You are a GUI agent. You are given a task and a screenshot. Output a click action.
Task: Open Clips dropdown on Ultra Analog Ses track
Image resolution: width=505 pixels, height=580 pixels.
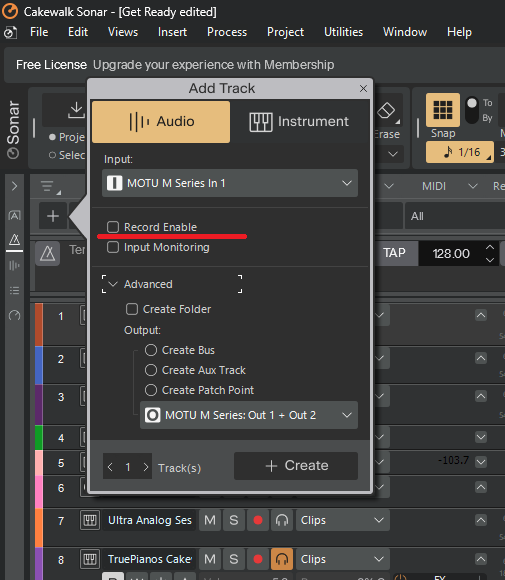342,520
